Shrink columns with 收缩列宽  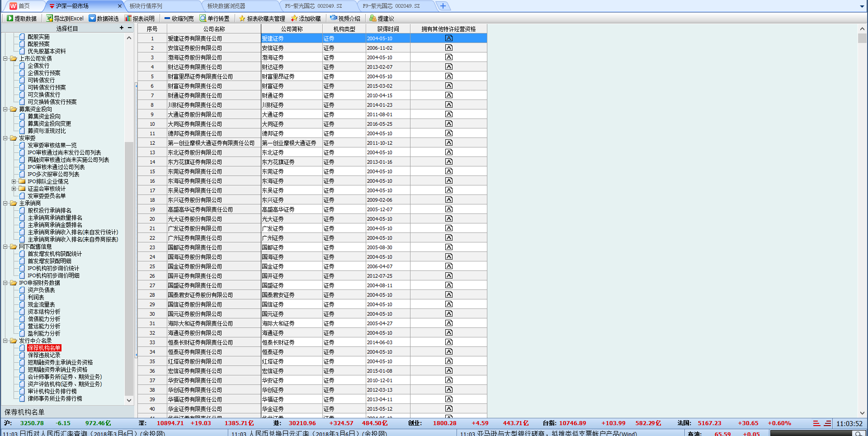click(179, 18)
